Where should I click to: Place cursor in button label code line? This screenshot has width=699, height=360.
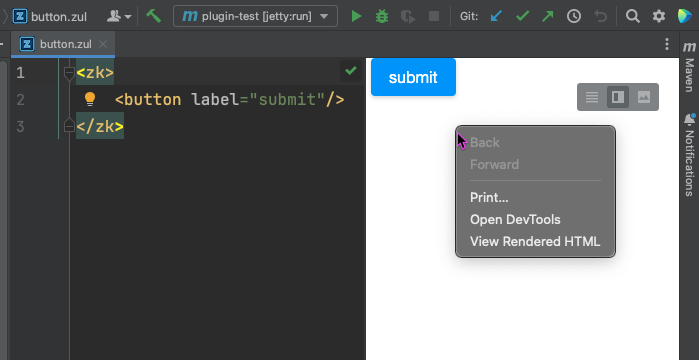pos(230,99)
